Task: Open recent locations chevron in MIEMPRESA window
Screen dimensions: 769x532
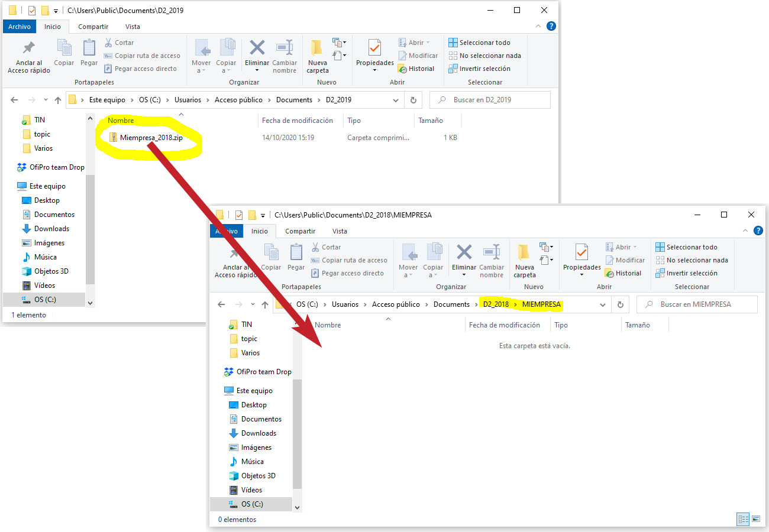Action: point(253,304)
